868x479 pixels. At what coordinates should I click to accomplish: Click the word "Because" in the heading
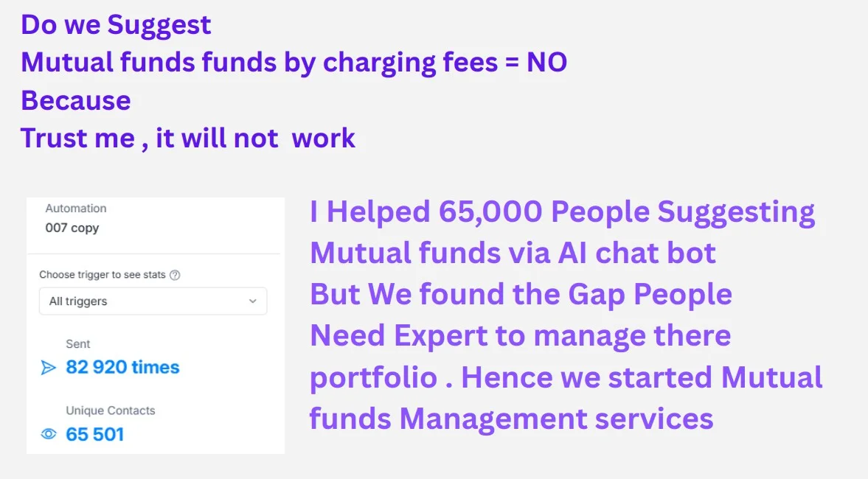[76, 100]
